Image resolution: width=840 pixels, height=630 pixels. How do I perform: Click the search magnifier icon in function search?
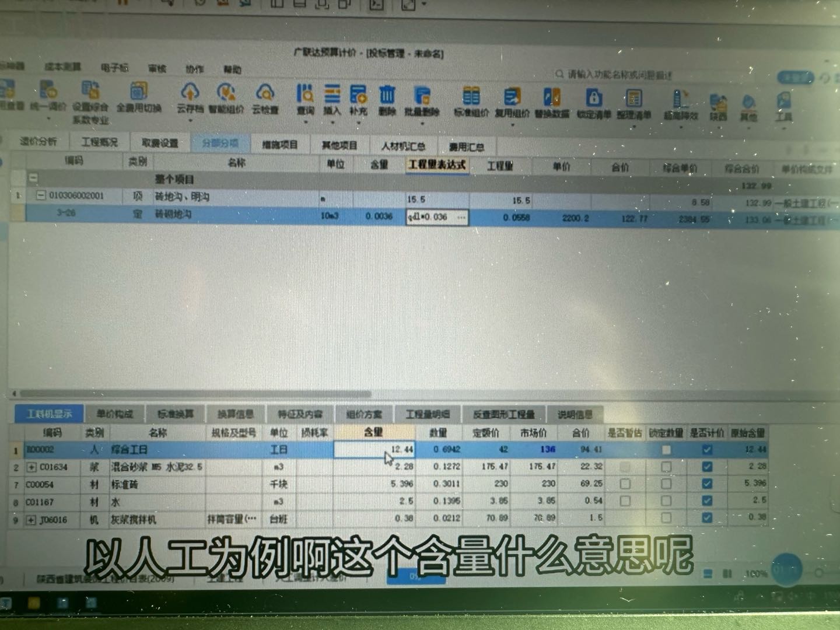point(559,74)
